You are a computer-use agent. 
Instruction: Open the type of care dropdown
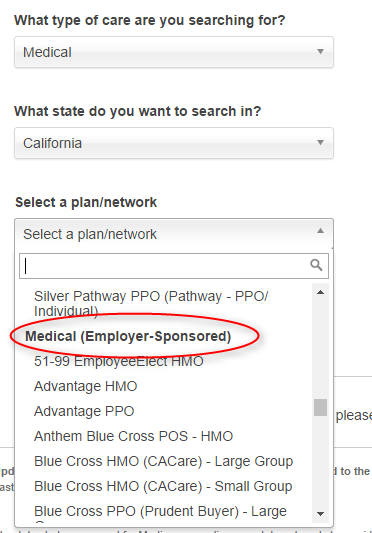[174, 52]
